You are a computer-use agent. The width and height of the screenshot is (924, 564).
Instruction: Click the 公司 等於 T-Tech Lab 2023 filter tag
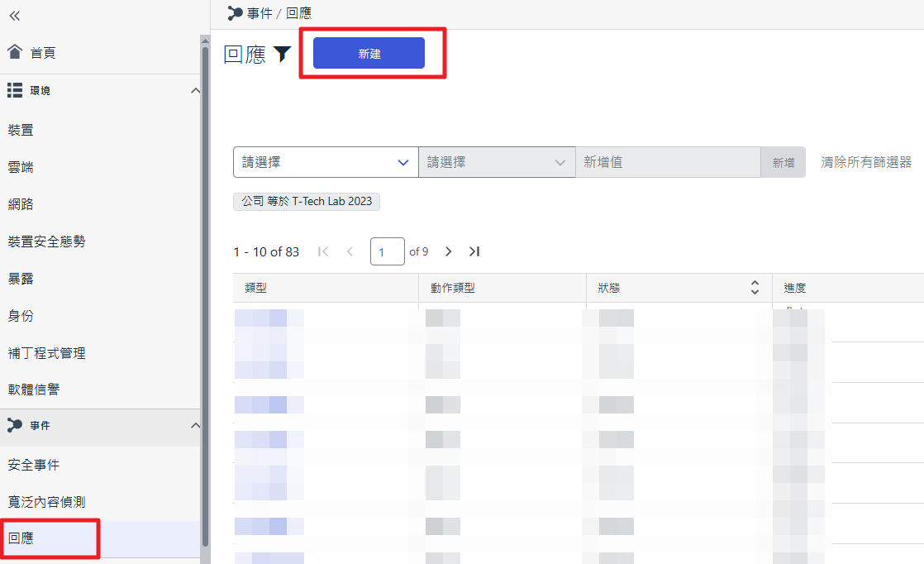pyautogui.click(x=307, y=202)
